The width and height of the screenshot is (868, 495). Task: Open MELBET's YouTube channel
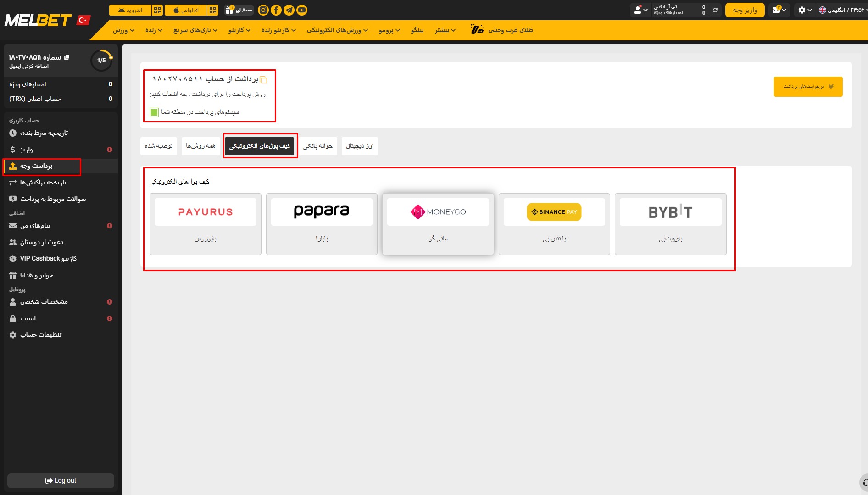click(302, 10)
